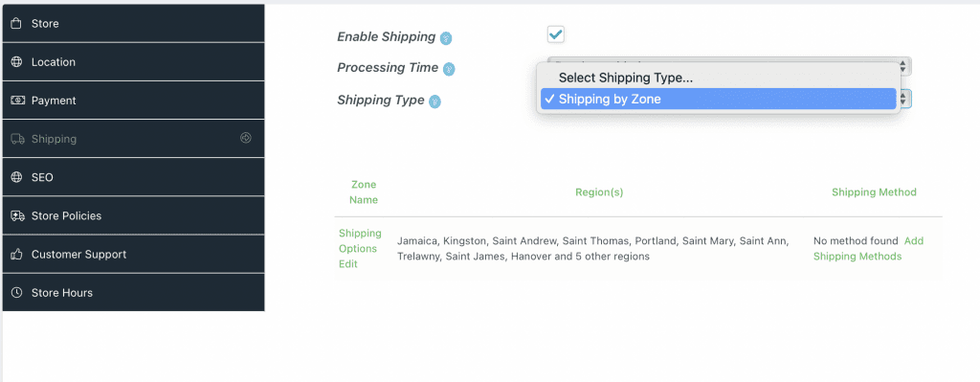Click the Store Hours clock icon
The height and width of the screenshot is (382, 980).
pyautogui.click(x=17, y=293)
